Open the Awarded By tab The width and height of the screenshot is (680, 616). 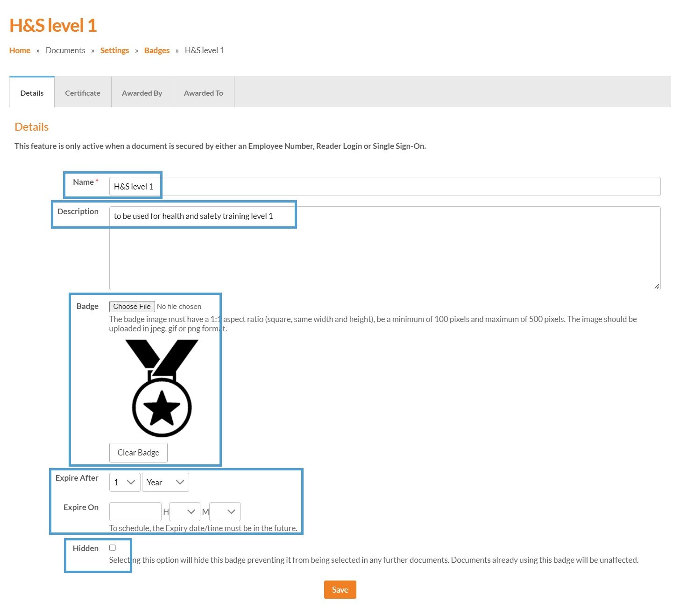(142, 93)
